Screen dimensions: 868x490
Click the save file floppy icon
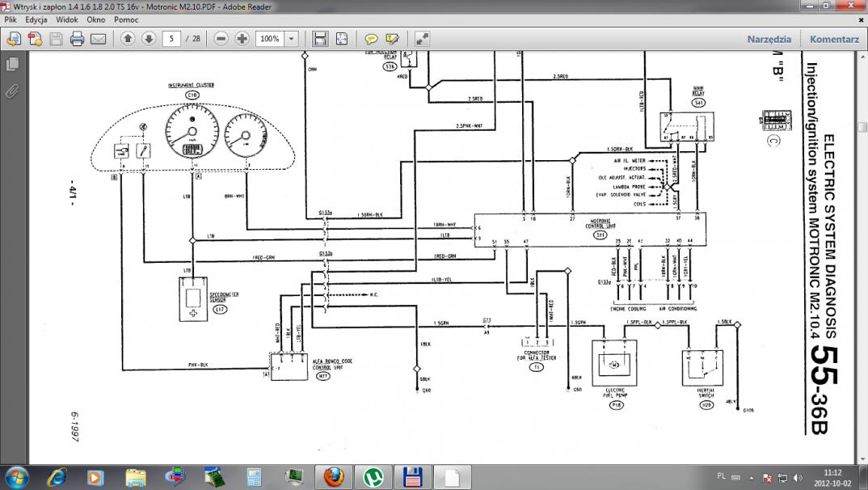coord(56,39)
